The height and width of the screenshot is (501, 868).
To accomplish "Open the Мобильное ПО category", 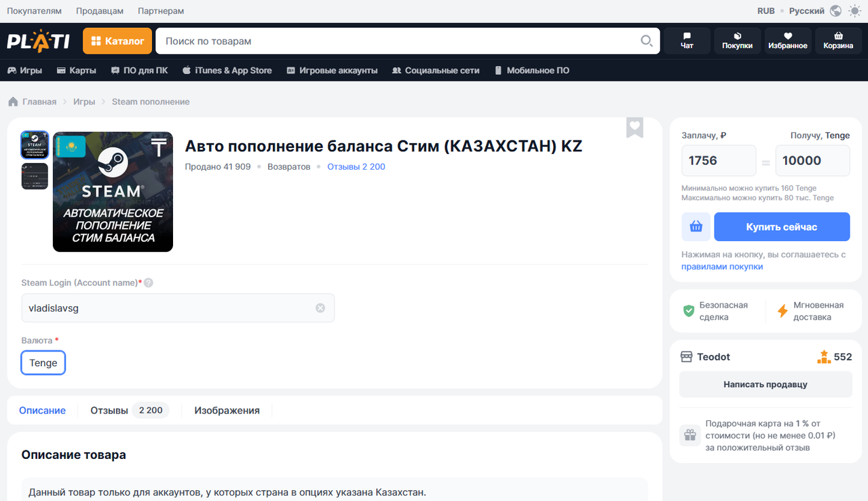I will [531, 70].
